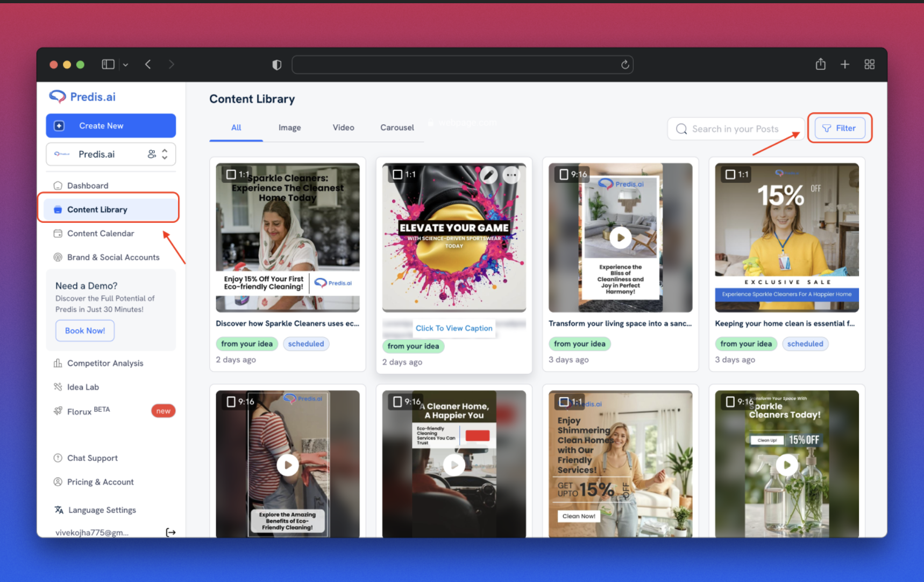
Task: Click the Keeping your home clean caption text
Action: point(785,323)
